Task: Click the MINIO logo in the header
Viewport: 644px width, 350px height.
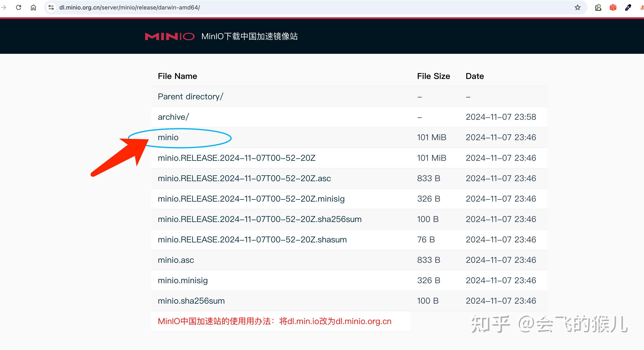Action: [169, 36]
